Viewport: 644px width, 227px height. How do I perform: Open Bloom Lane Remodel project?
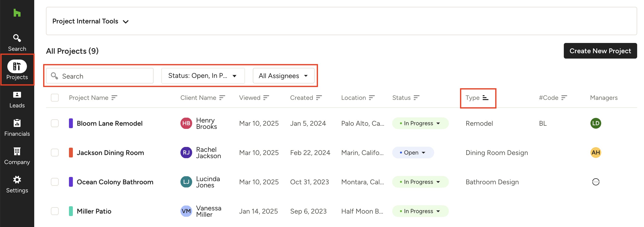[x=110, y=123]
